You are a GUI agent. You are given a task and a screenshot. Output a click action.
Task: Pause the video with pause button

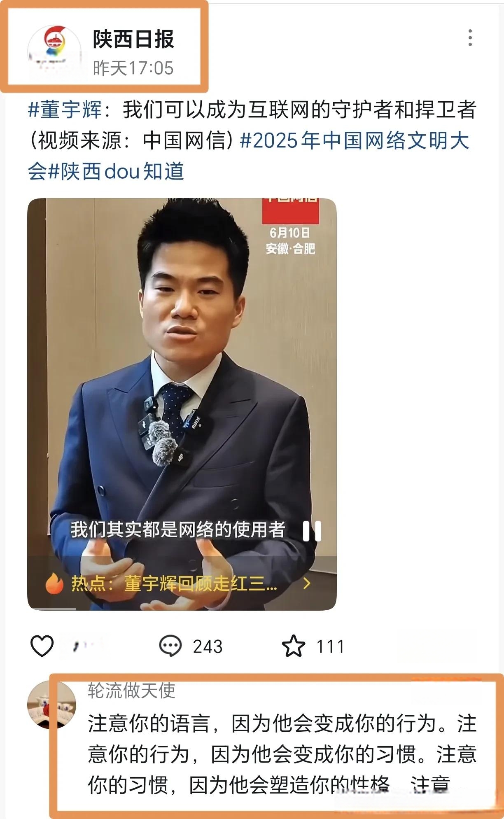(x=312, y=531)
